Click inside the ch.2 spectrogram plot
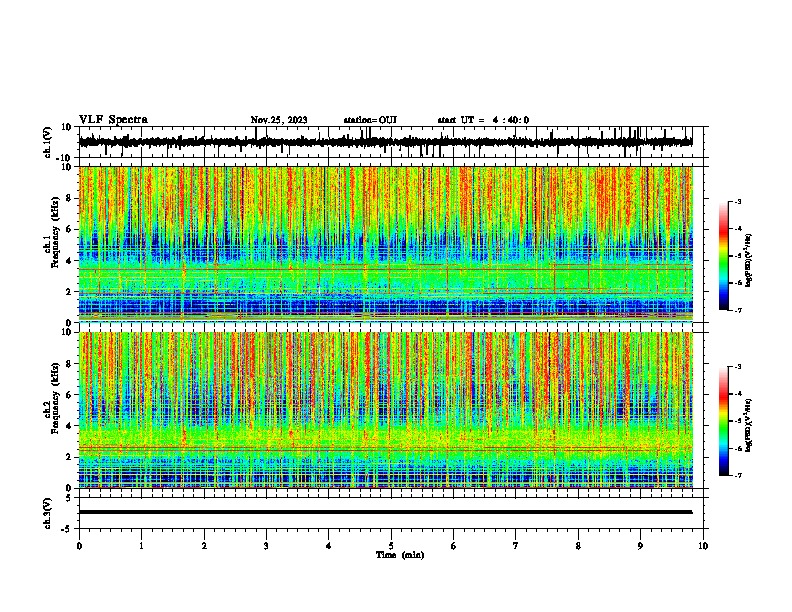This screenshot has height=612, width=792. point(385,410)
